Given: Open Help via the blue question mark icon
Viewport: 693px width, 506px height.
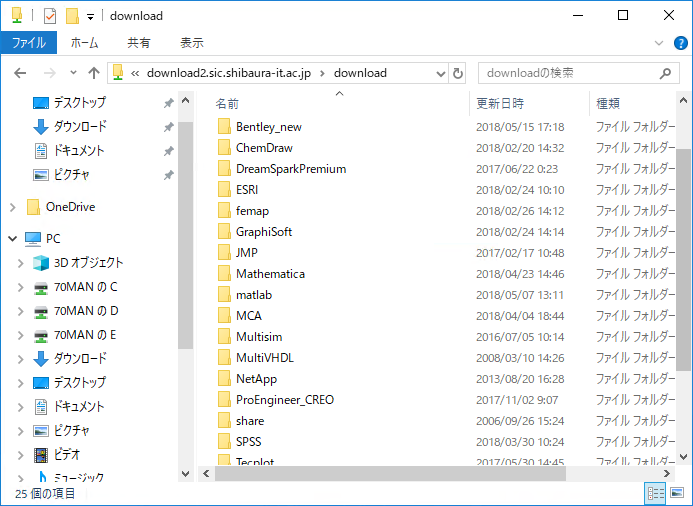Looking at the screenshot, I should pos(681,43).
